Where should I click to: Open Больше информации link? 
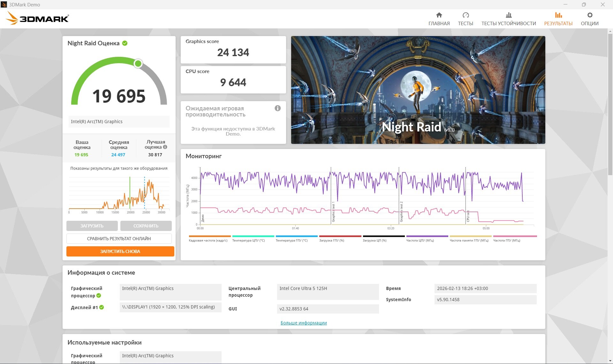304,323
